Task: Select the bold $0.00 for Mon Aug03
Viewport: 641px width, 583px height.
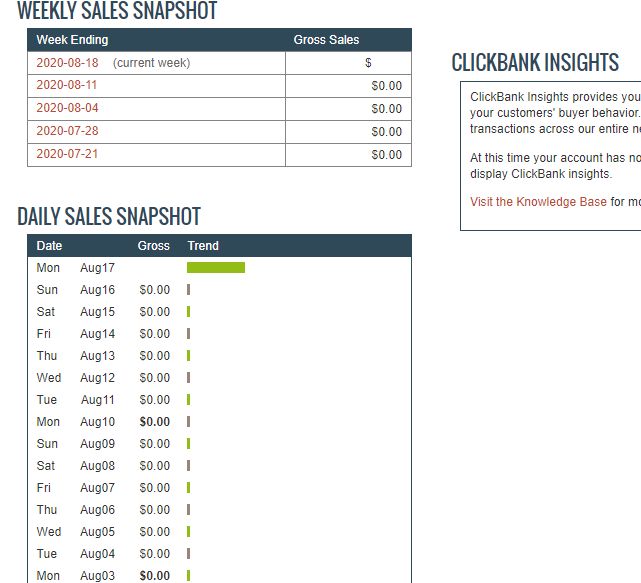Action: 155,576
